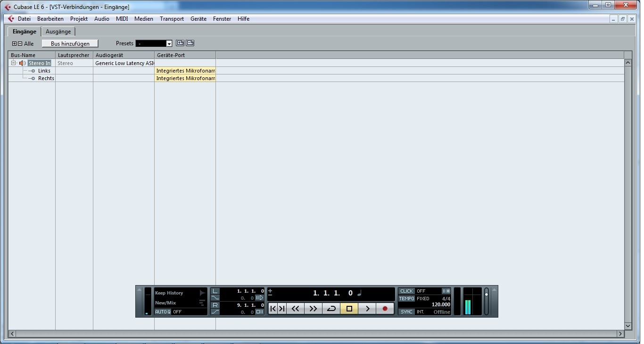Open the Transport menu
644x344 pixels.
coord(172,19)
